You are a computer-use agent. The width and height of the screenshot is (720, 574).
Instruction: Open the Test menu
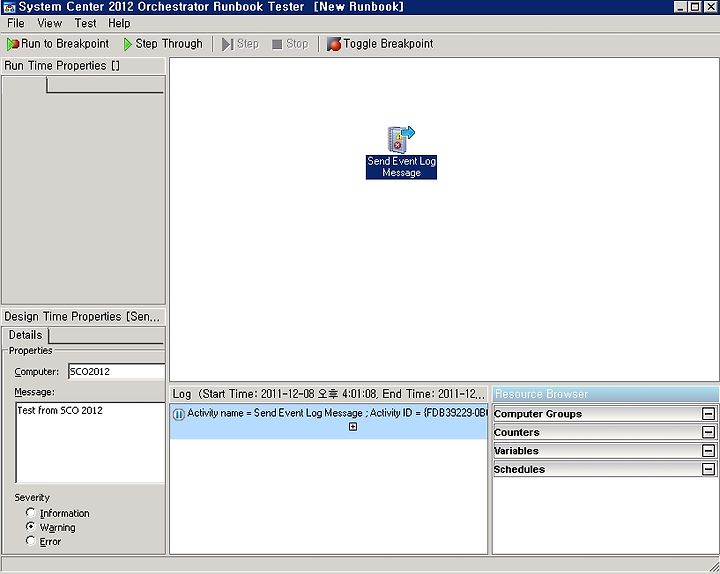click(85, 23)
